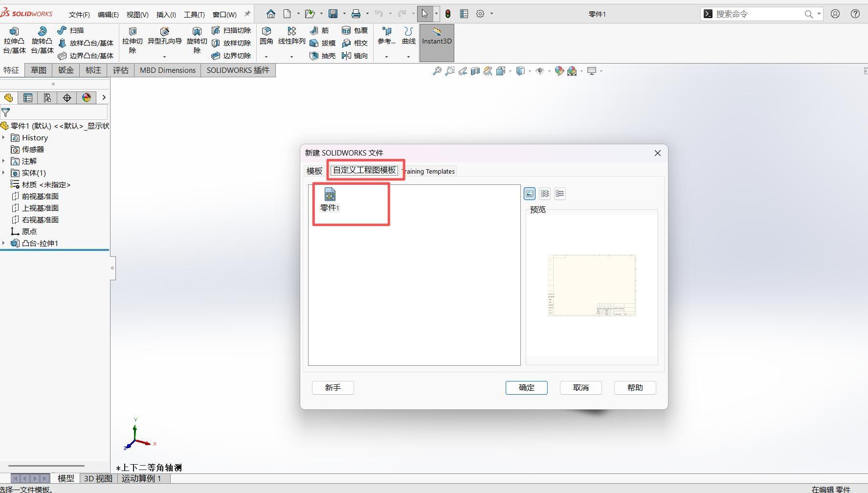Click the Linear Pattern (线性阵列) tool
This screenshot has width=868, height=493.
point(292,37)
